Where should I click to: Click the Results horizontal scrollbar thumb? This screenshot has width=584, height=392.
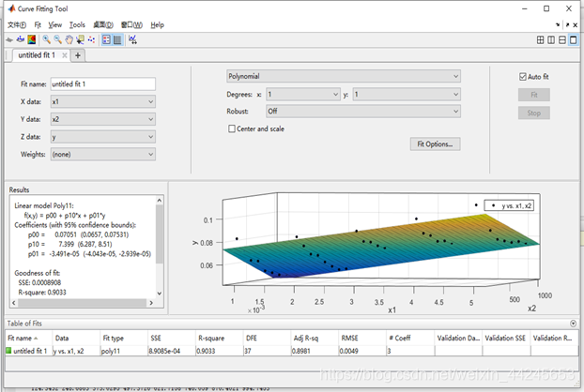click(82, 303)
